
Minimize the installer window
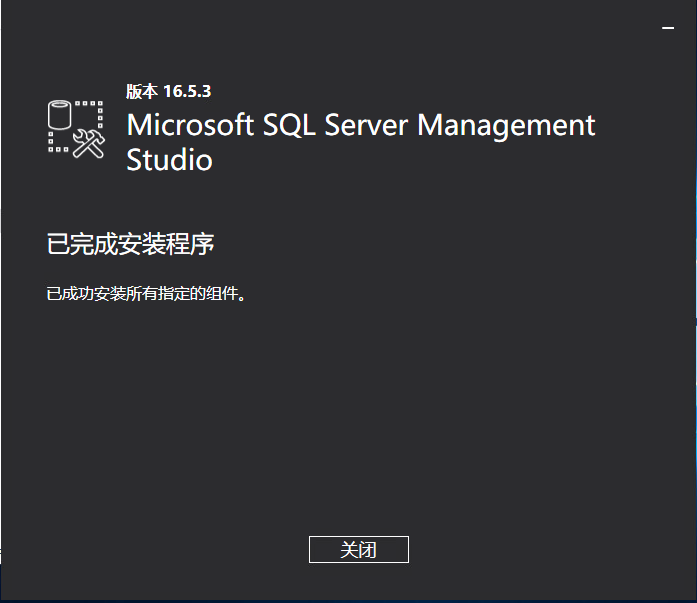click(668, 29)
